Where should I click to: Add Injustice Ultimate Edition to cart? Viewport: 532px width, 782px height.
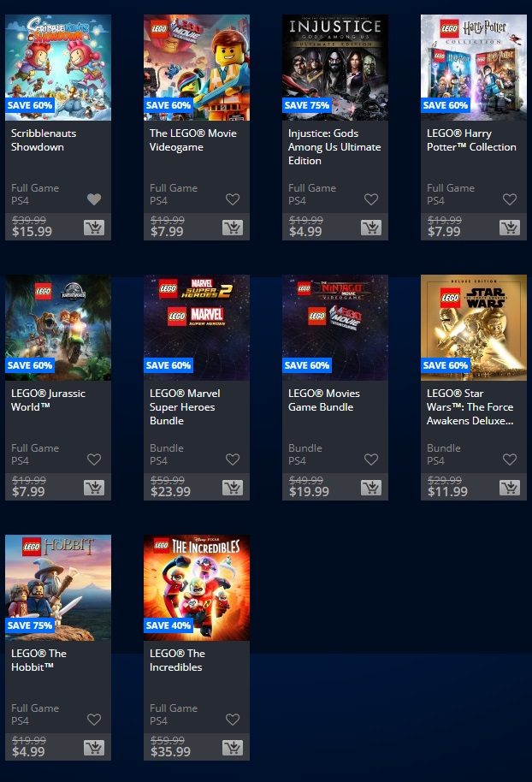[x=371, y=228]
